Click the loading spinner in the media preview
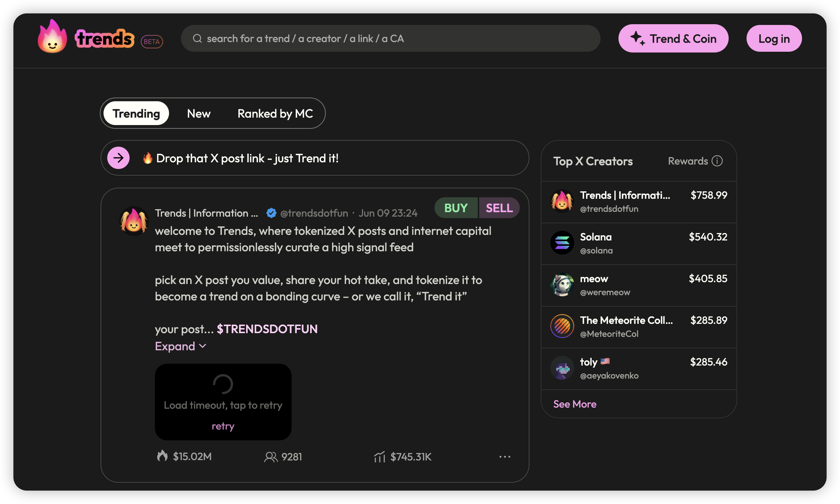Image resolution: width=840 pixels, height=504 pixels. coord(223,384)
